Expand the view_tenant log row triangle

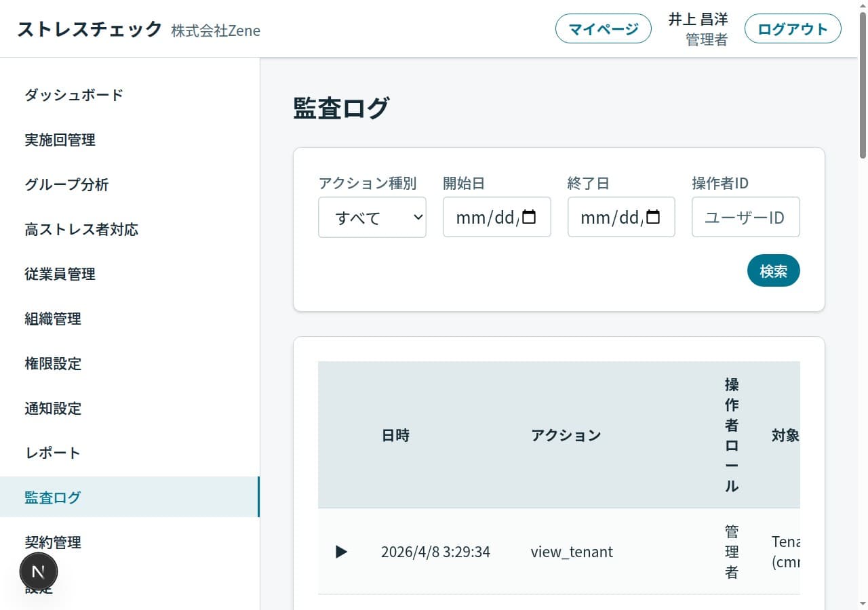click(341, 552)
